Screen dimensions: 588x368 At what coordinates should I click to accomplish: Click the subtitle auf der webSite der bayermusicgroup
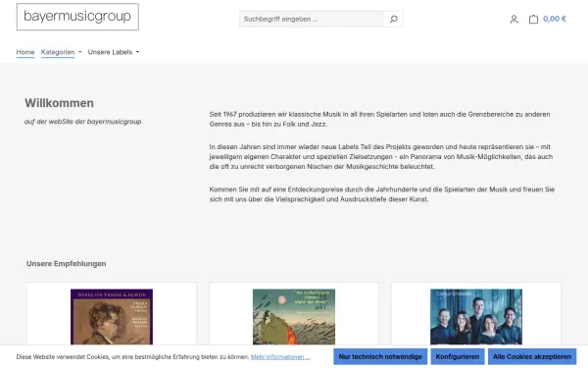[x=83, y=122]
